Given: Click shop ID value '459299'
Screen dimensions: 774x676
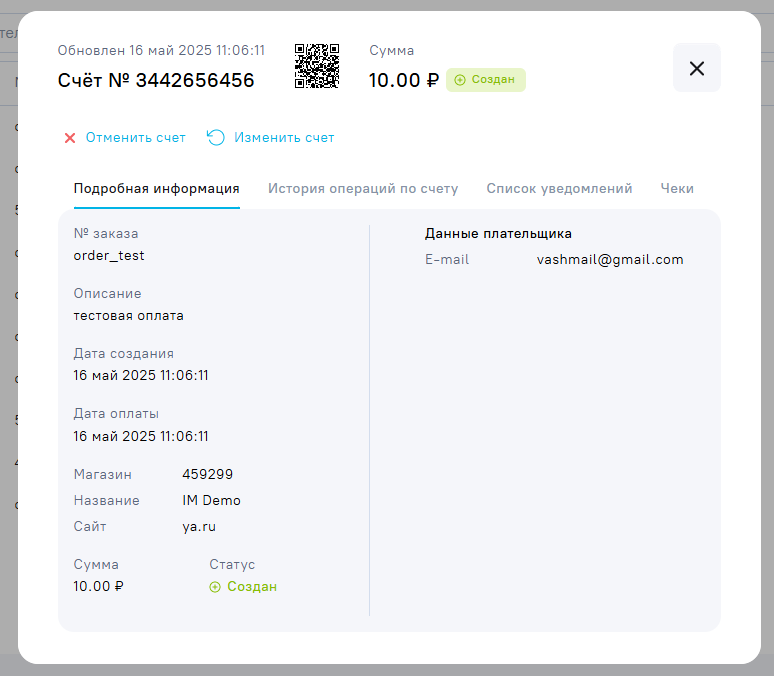Looking at the screenshot, I should [x=207, y=475].
